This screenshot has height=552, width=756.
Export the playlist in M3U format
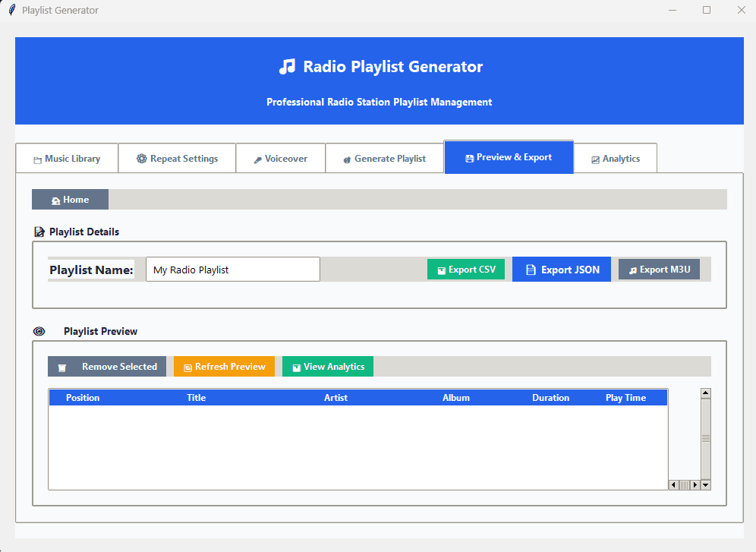pyautogui.click(x=659, y=269)
